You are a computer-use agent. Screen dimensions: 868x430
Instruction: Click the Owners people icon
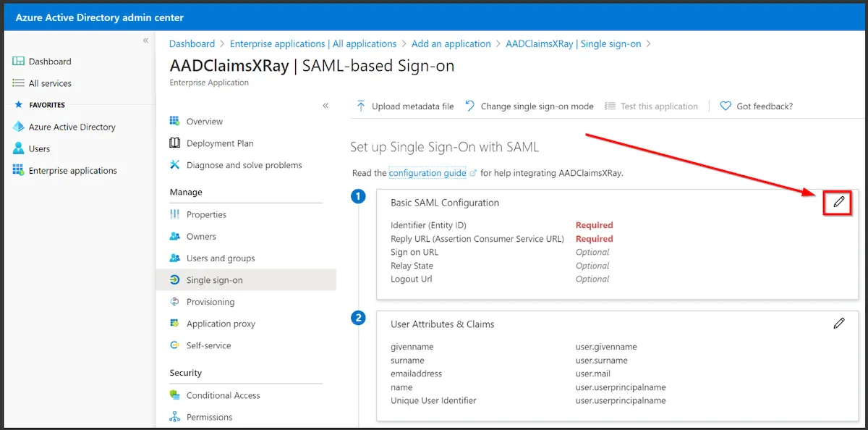(174, 236)
